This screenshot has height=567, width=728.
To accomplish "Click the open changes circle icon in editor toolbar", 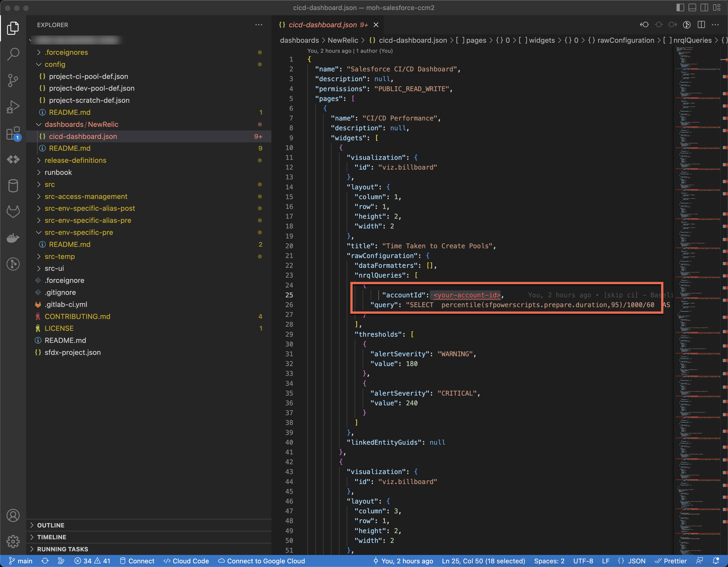I will pyautogui.click(x=658, y=25).
